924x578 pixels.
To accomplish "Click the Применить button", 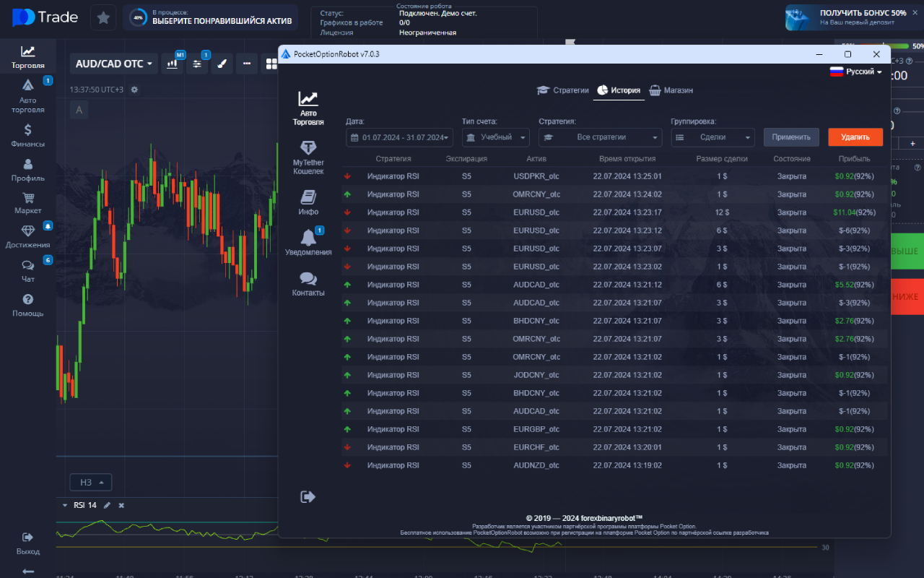I will tap(792, 137).
